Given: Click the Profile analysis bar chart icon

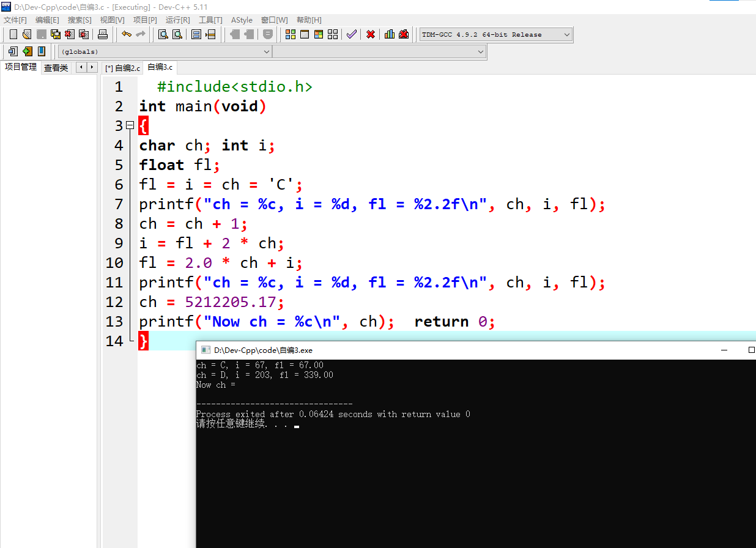Looking at the screenshot, I should coord(390,34).
